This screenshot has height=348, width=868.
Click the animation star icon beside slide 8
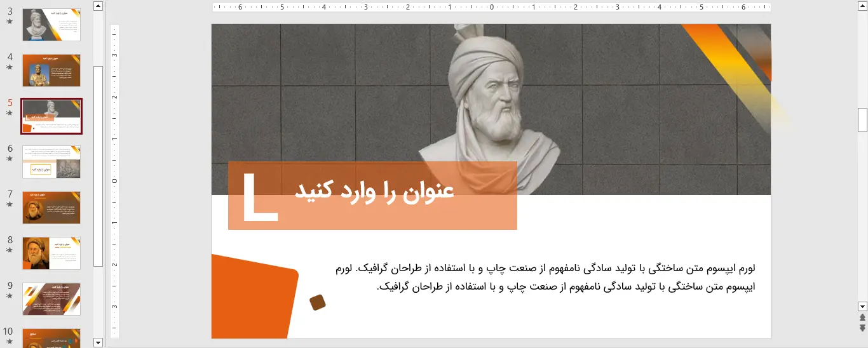[x=10, y=250]
